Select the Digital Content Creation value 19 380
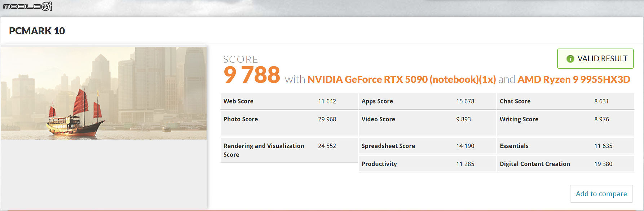The height and width of the screenshot is (211, 644). click(x=603, y=164)
